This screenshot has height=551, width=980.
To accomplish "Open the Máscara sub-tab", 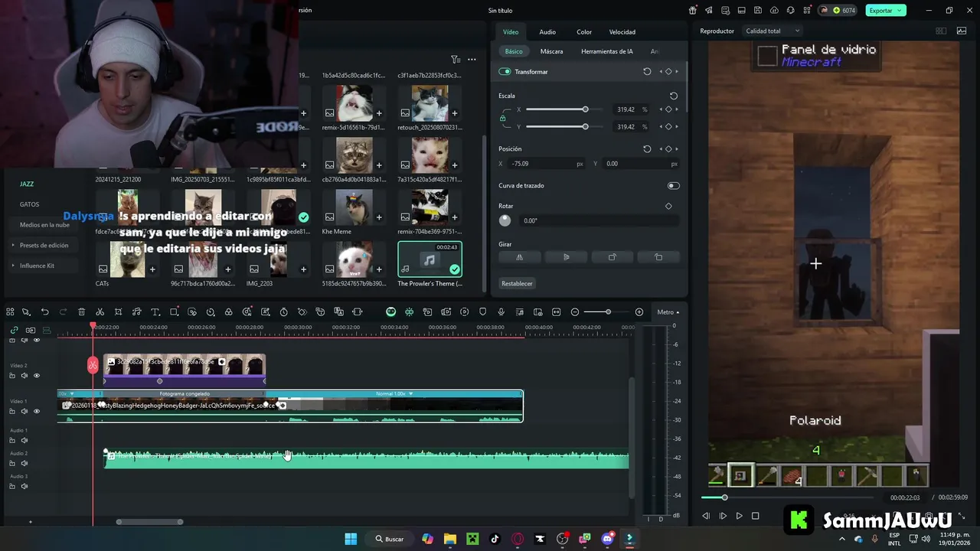I will (551, 51).
